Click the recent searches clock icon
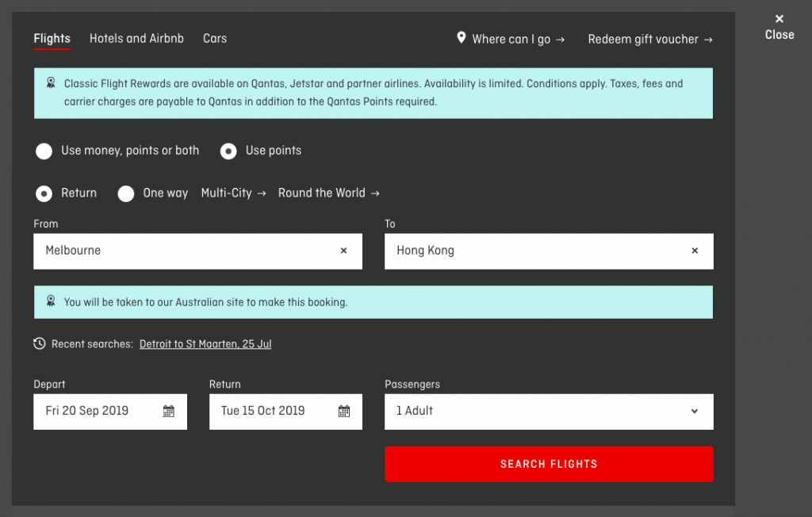This screenshot has height=517, width=812. pyautogui.click(x=40, y=343)
